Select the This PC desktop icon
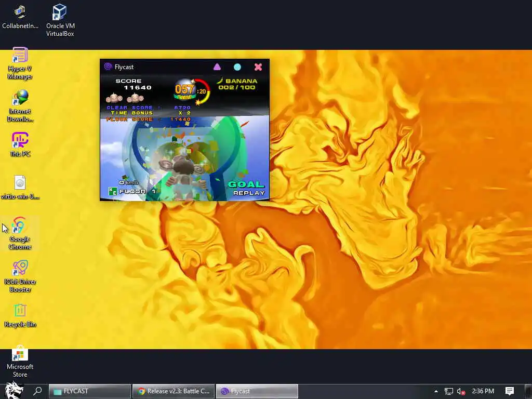 (x=20, y=144)
